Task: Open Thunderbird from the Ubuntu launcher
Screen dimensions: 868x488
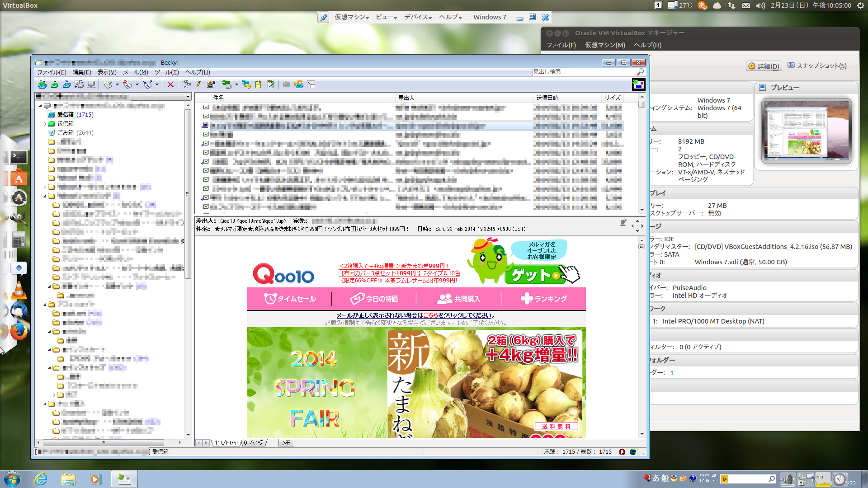Action: (18, 311)
